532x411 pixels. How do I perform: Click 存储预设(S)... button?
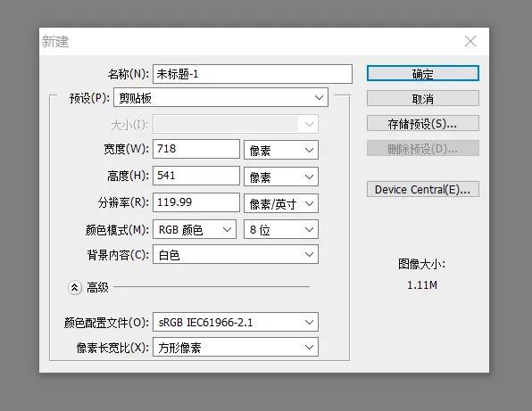pos(423,124)
